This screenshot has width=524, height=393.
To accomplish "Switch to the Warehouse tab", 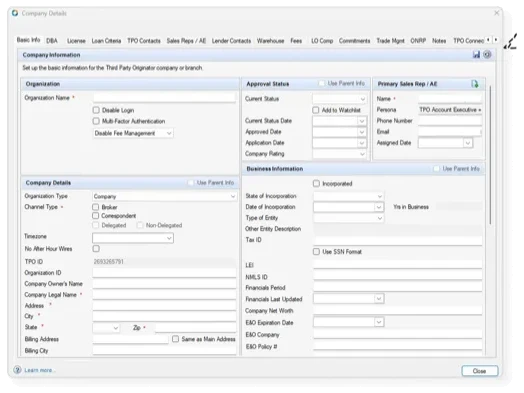I will tap(270, 41).
